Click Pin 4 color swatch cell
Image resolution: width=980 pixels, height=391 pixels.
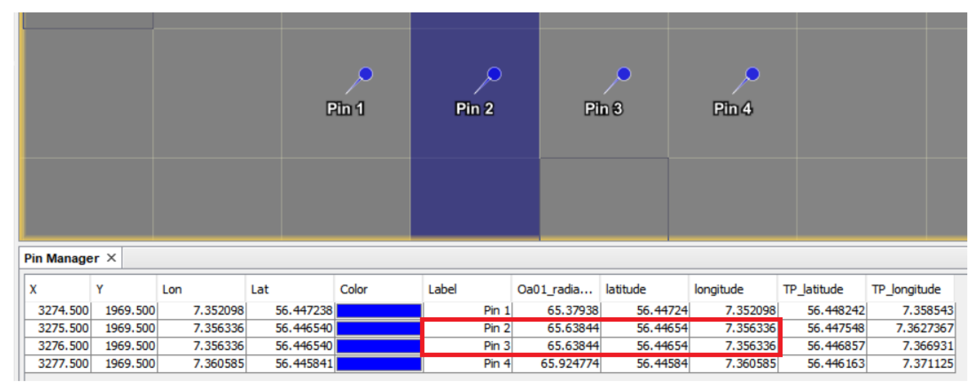pos(379,364)
